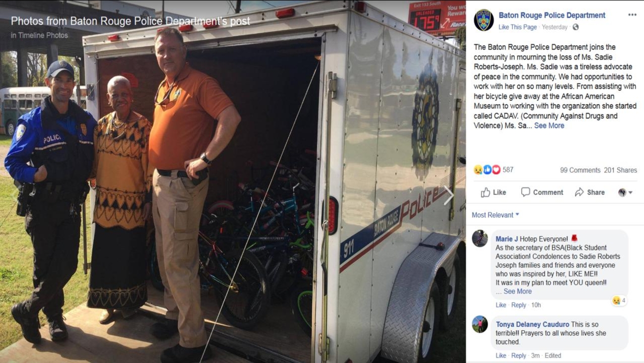Expand post text with See More
644x363 pixels.
click(549, 125)
